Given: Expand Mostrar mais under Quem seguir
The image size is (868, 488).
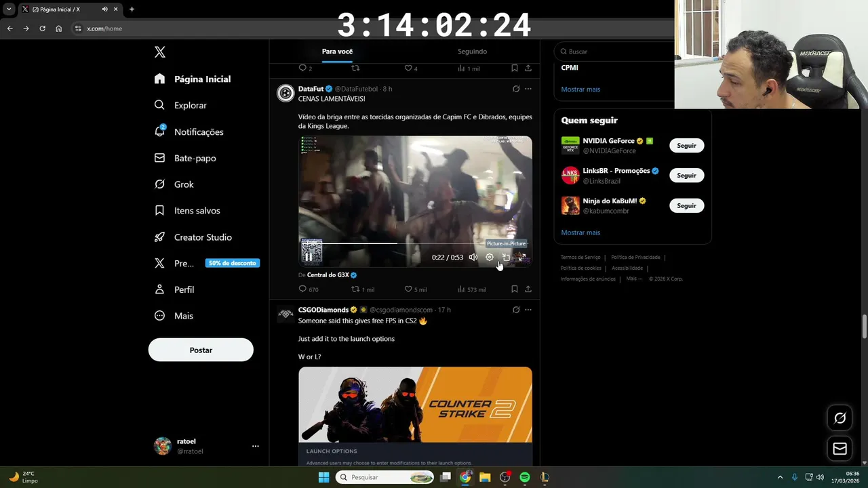Looking at the screenshot, I should [580, 232].
